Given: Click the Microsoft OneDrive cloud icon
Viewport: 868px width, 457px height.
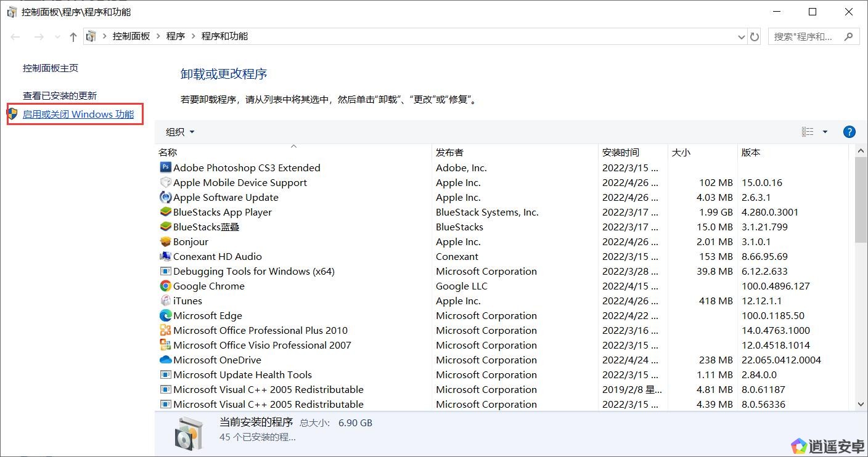Looking at the screenshot, I should [165, 360].
